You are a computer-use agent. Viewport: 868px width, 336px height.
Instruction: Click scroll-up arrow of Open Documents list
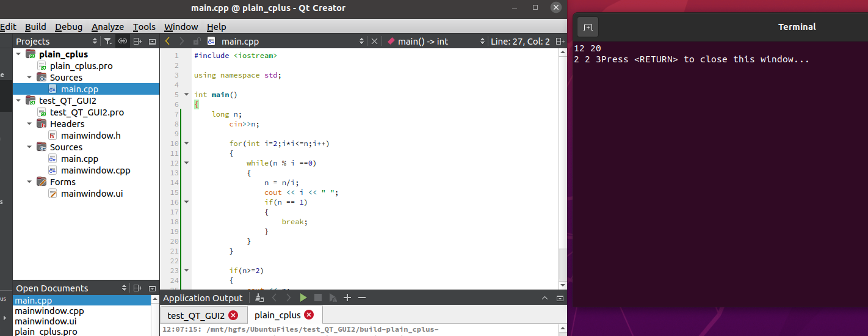pyautogui.click(x=154, y=299)
